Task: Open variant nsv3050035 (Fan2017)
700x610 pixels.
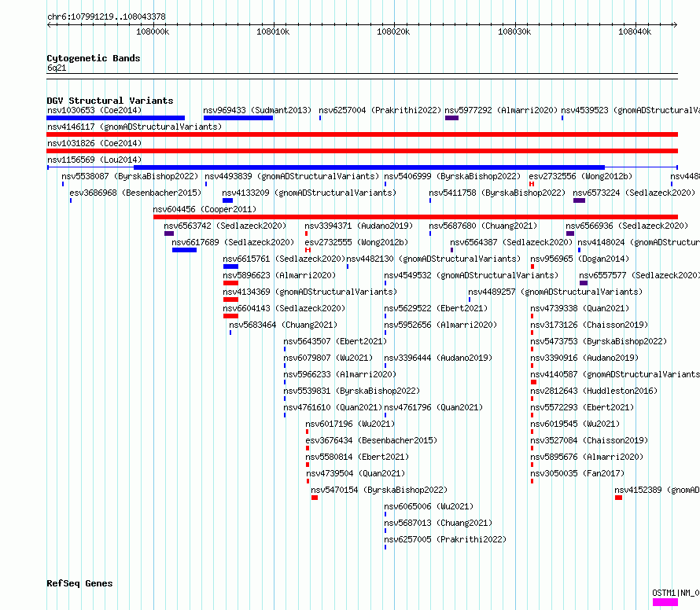Action: coord(577,473)
